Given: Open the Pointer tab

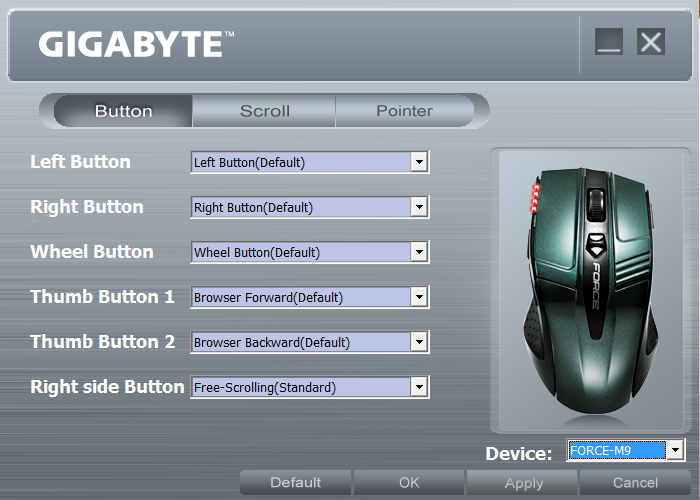Looking at the screenshot, I should click(404, 111).
